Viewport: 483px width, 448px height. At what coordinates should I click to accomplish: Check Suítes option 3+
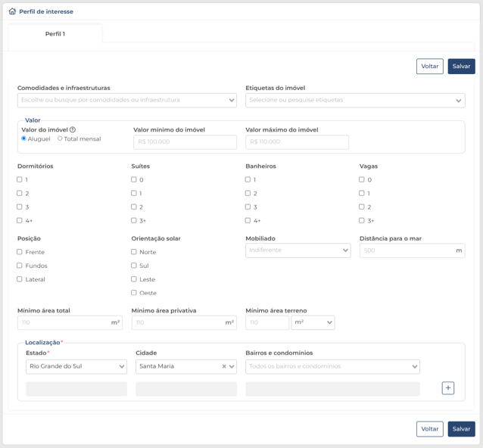coord(134,220)
